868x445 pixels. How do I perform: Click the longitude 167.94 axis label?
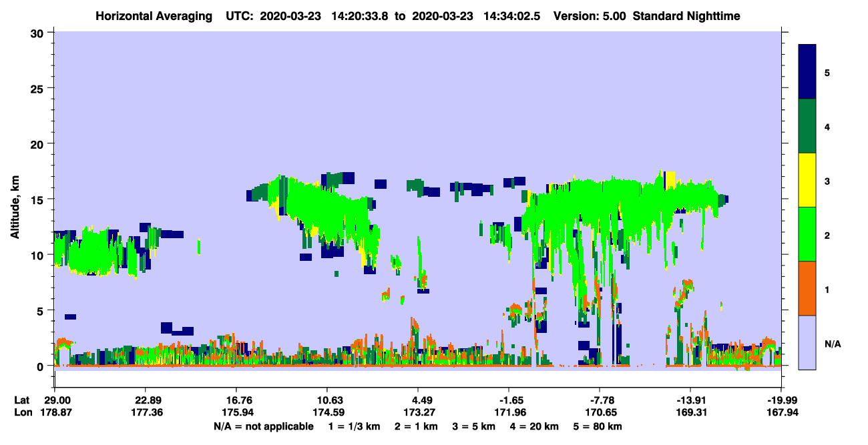782,412
